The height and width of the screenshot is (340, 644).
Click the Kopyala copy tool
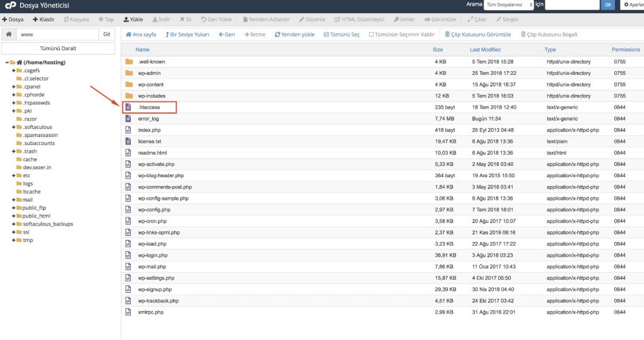(x=76, y=19)
